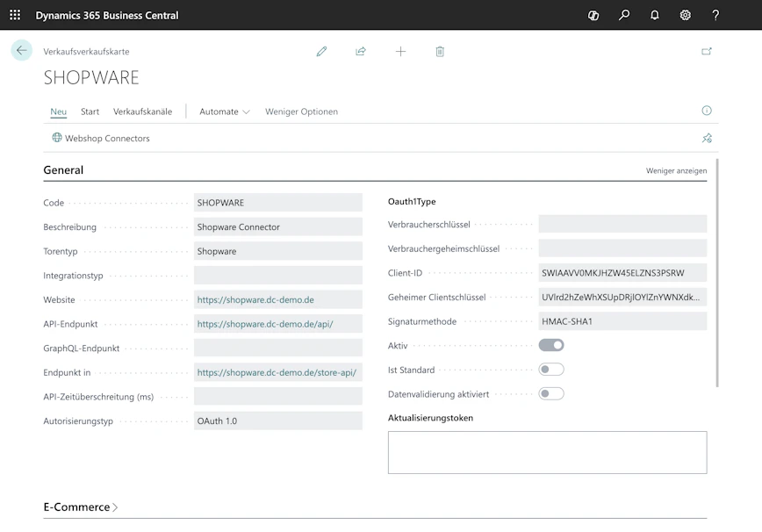Click Weniger anzeigen in General section
Viewport: 762px width, 532px height.
676,170
